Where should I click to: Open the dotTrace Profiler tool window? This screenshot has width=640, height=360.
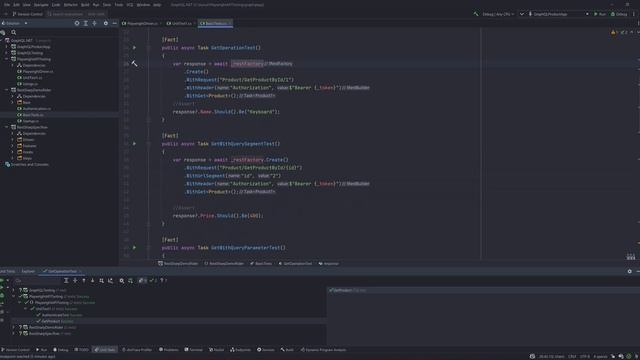[x=137, y=350]
